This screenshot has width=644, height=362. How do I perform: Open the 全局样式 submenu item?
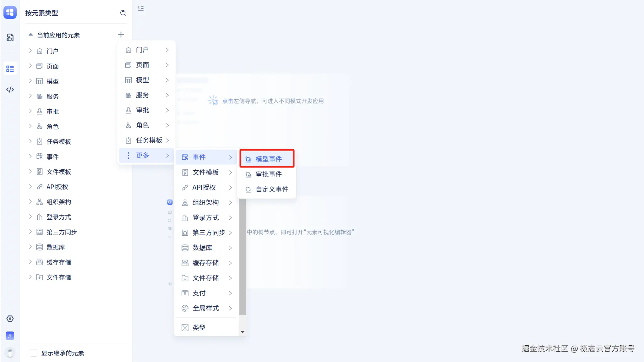(206, 308)
